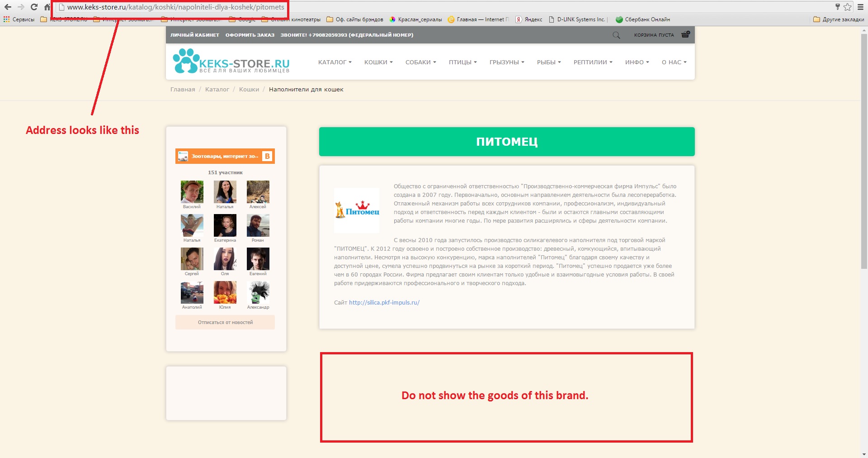Click the ЗВОНИТЕ! federal phone number
This screenshot has height=458, width=868.
point(347,35)
